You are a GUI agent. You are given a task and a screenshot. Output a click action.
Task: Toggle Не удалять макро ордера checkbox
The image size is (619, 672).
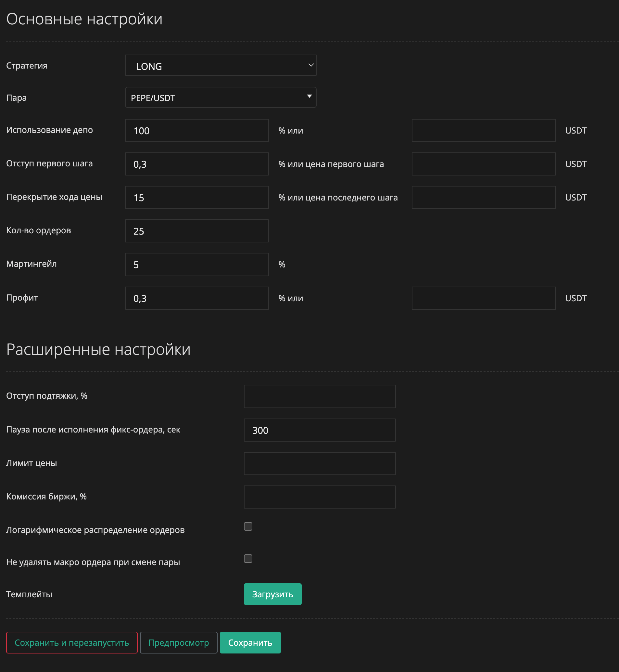pyautogui.click(x=248, y=559)
